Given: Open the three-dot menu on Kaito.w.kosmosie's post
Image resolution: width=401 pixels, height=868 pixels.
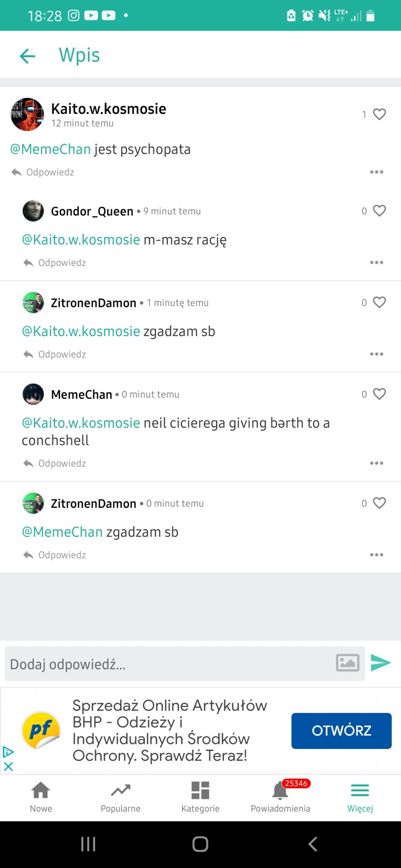Looking at the screenshot, I should [x=376, y=172].
